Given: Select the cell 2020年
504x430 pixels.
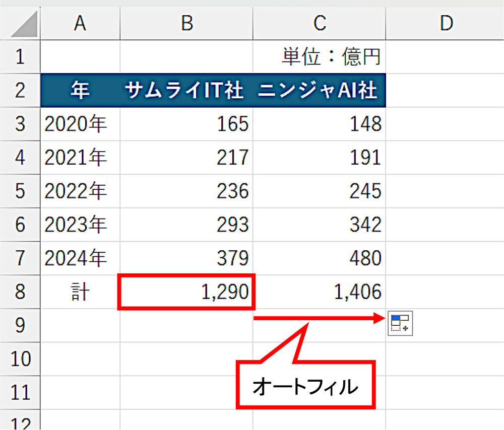Looking at the screenshot, I should coord(80,124).
